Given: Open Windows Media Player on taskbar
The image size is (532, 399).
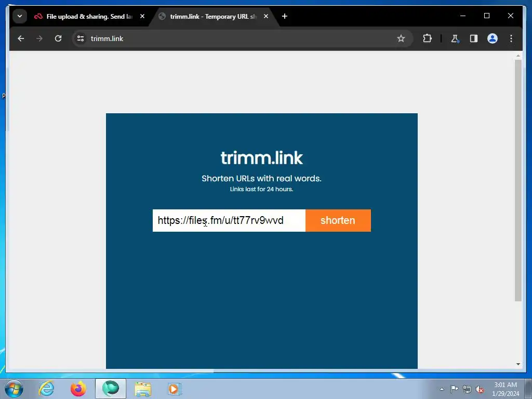Looking at the screenshot, I should tap(175, 389).
